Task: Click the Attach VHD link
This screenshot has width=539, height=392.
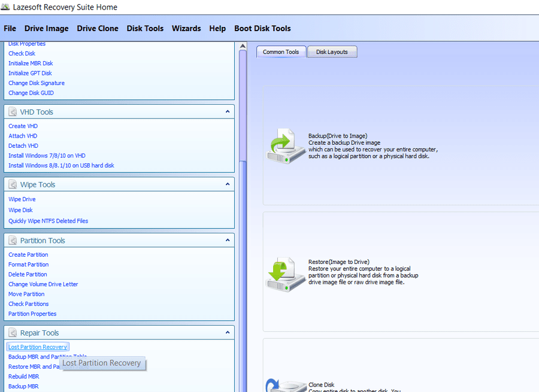Action: 23,136
